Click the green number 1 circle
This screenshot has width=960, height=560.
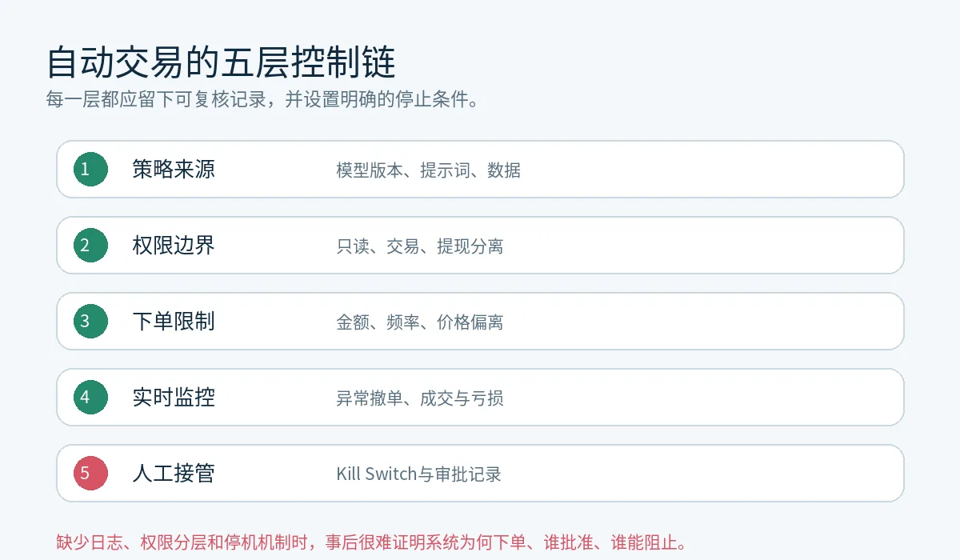tap(90, 169)
